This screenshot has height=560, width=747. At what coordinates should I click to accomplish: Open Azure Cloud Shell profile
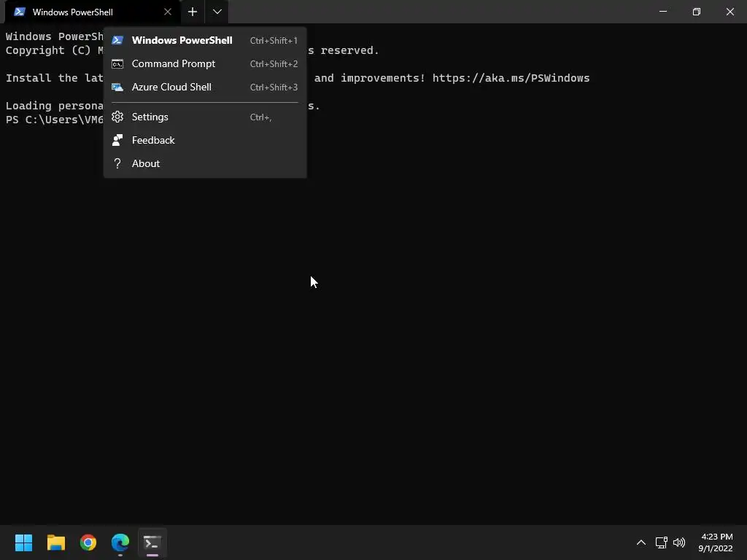tap(205, 87)
